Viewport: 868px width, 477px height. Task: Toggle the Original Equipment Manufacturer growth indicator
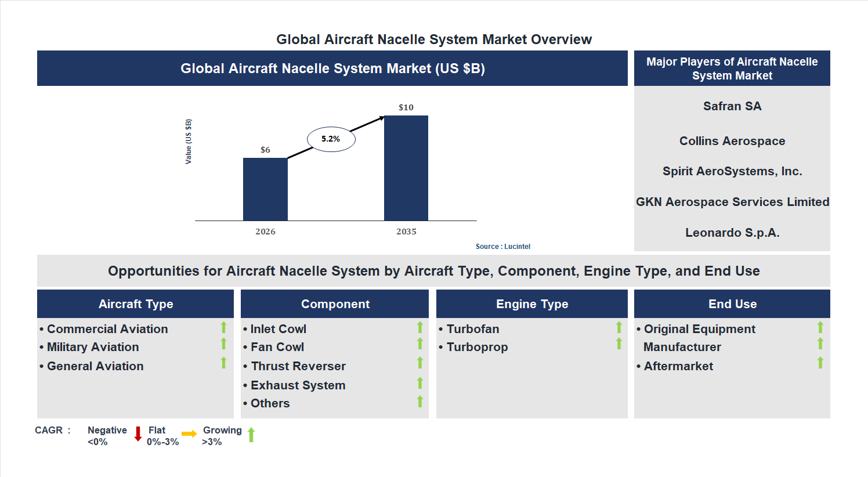point(820,328)
